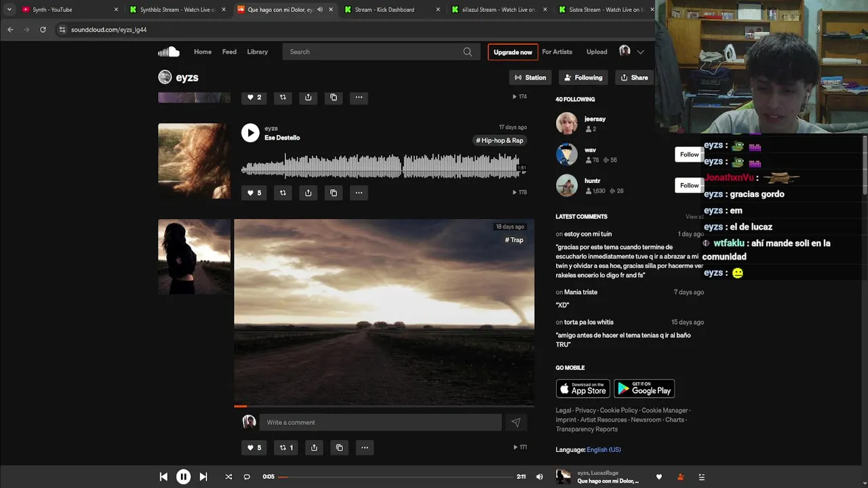Repost the Ese Destello track
868x488 pixels.
point(283,192)
